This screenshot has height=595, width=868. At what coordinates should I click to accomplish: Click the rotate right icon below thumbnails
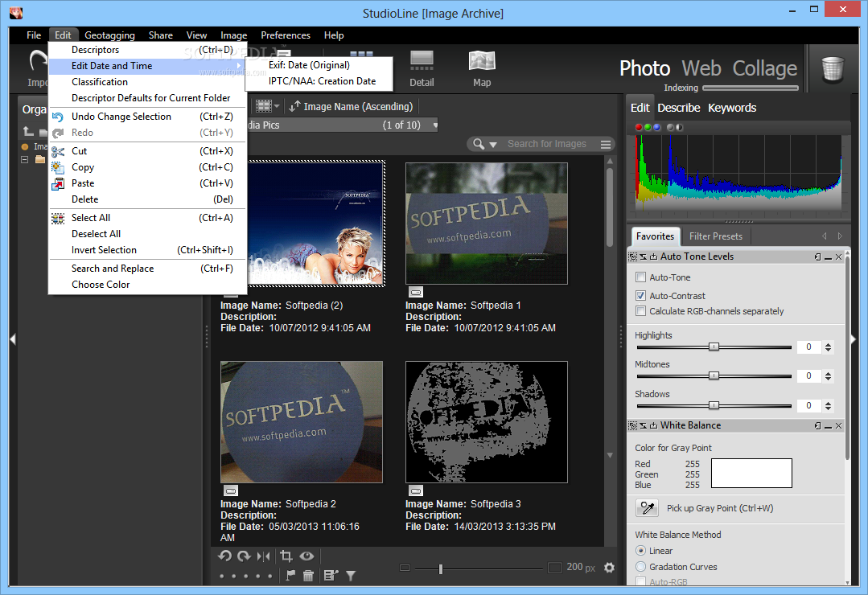pyautogui.click(x=244, y=556)
